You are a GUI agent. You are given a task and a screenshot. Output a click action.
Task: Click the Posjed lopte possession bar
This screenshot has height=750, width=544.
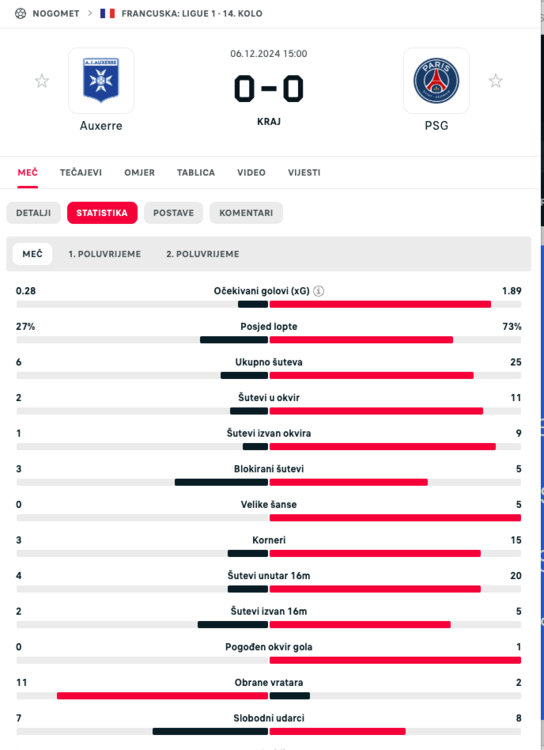[x=268, y=340]
